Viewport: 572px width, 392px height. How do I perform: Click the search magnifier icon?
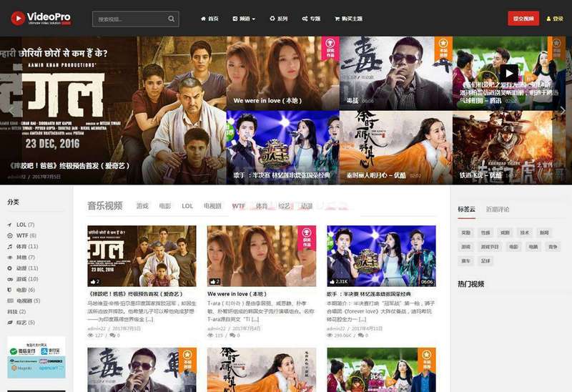pyautogui.click(x=171, y=19)
